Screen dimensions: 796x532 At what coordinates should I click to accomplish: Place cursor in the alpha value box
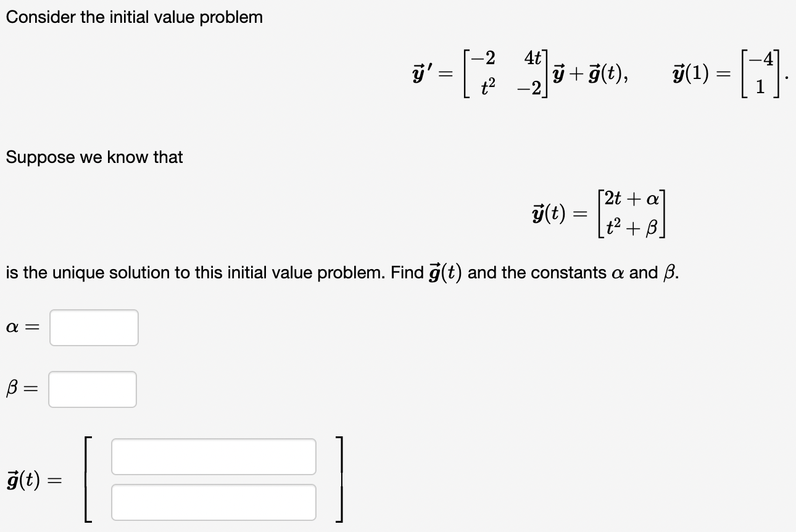[93, 328]
